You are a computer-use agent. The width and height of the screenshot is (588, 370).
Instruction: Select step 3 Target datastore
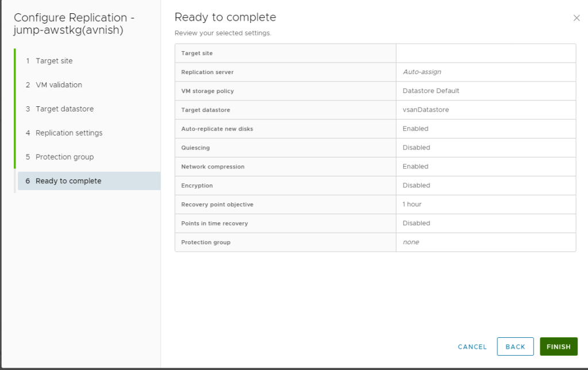pos(64,109)
